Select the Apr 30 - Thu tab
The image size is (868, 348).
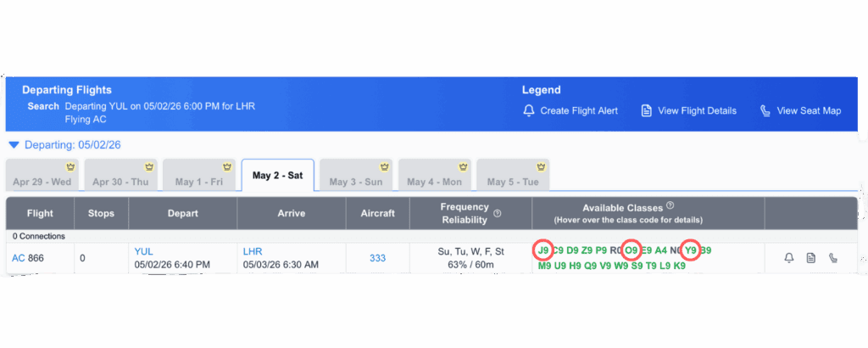118,182
